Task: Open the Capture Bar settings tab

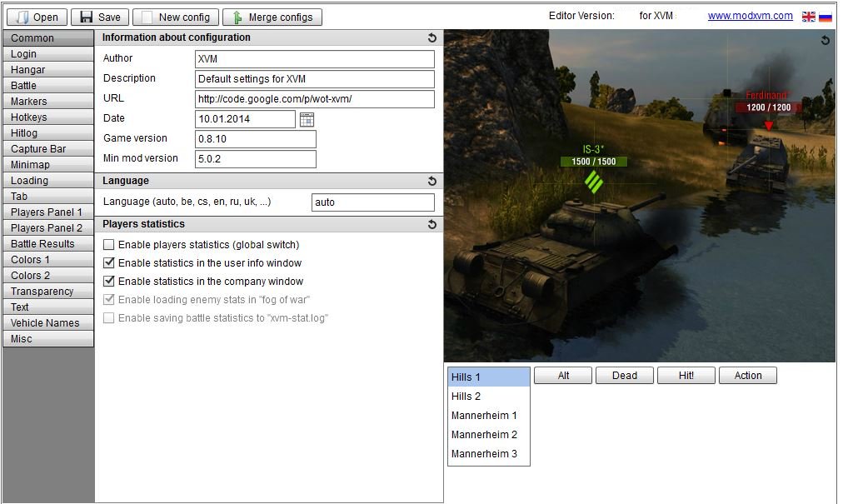Action: tap(48, 149)
